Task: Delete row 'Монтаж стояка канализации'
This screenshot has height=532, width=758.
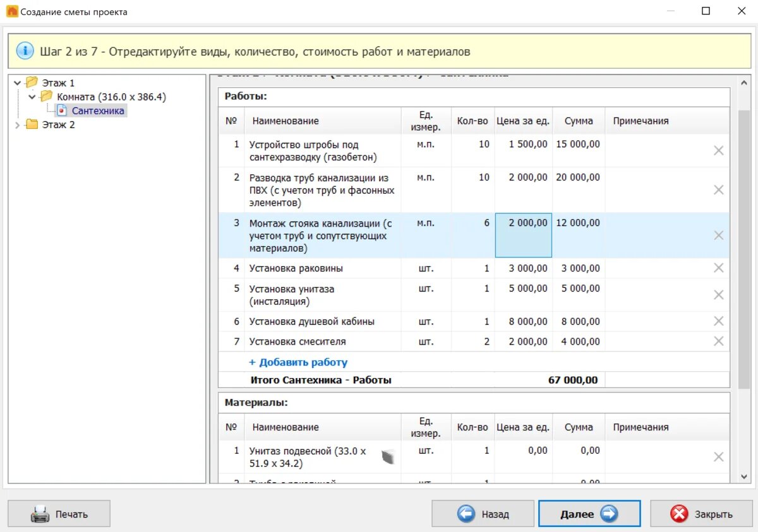Action: click(x=718, y=235)
